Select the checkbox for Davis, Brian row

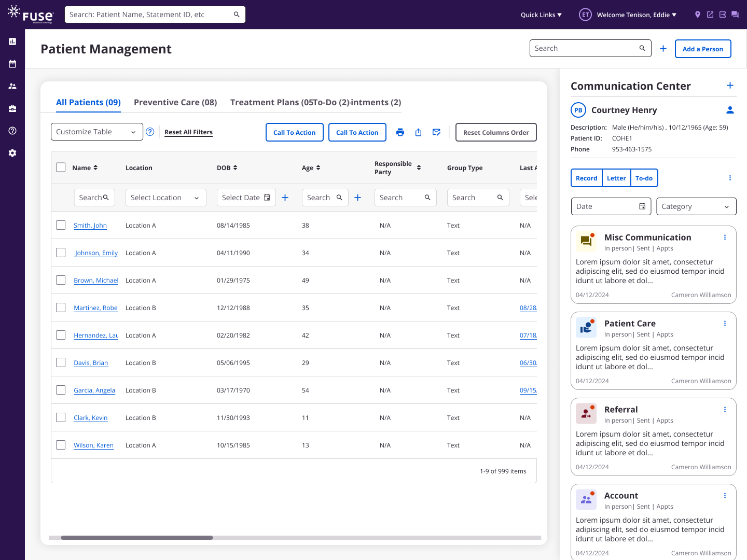pyautogui.click(x=61, y=362)
